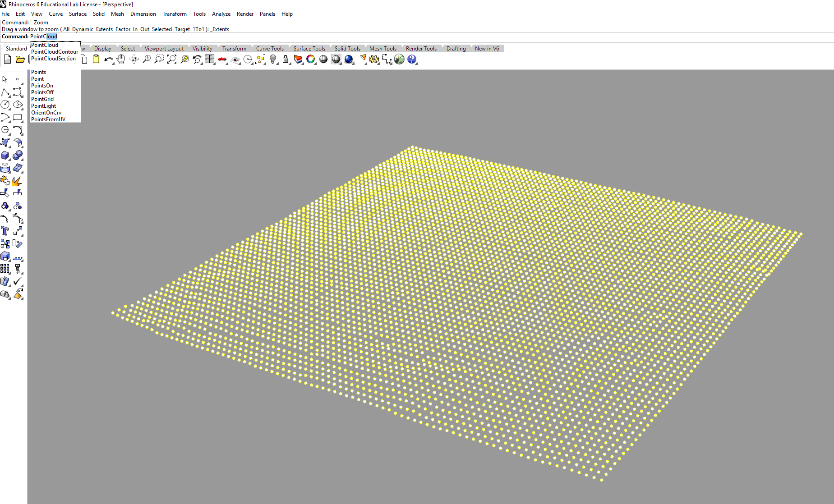Pick PointGrid in the command suggestions
This screenshot has height=504, width=834.
coord(42,99)
